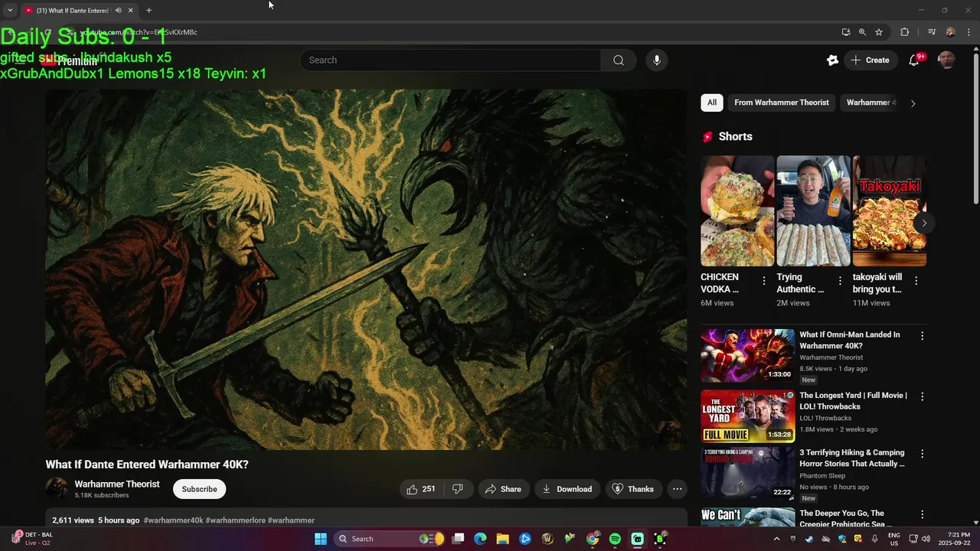Dislike the video with thumbs down
The width and height of the screenshot is (980, 551).
457,489
